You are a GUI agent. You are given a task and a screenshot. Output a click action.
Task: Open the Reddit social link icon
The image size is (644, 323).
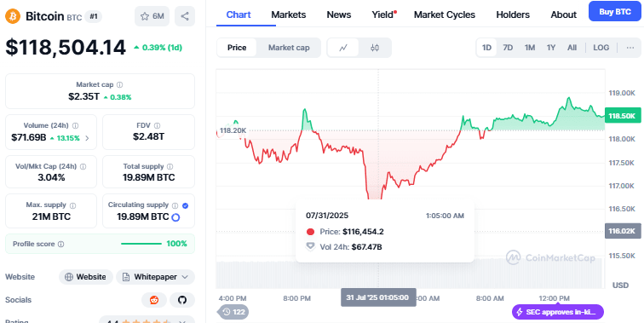pyautogui.click(x=154, y=300)
